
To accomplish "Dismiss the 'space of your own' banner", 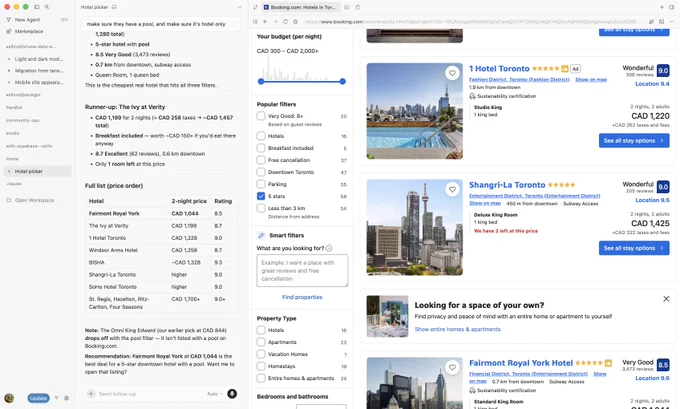I will [666, 299].
